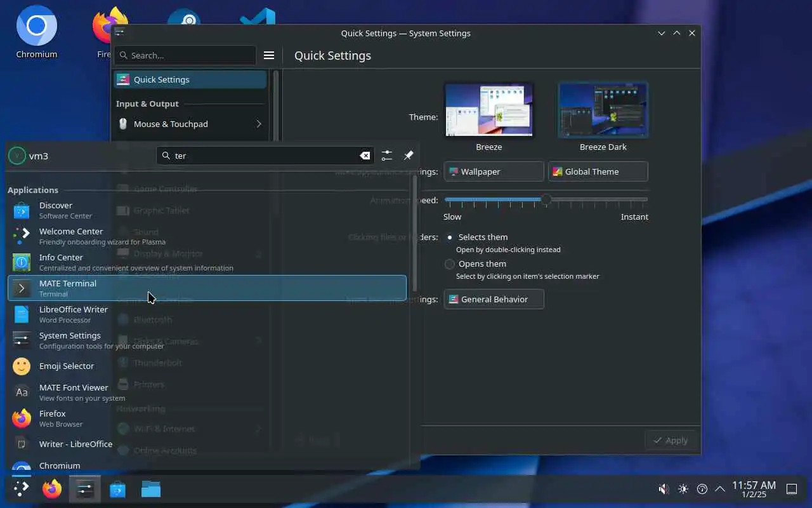This screenshot has height=508, width=812.
Task: Click the launcher search field
Action: pyautogui.click(x=265, y=156)
